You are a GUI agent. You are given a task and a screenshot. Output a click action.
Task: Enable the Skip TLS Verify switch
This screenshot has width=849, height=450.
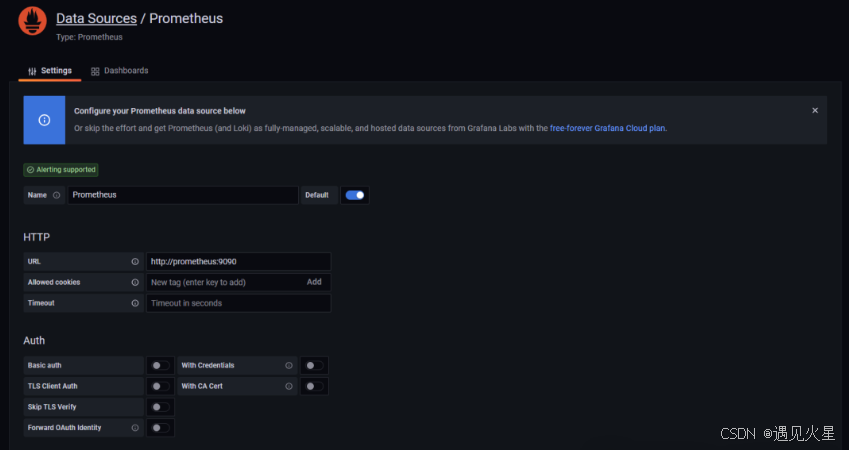pos(160,407)
